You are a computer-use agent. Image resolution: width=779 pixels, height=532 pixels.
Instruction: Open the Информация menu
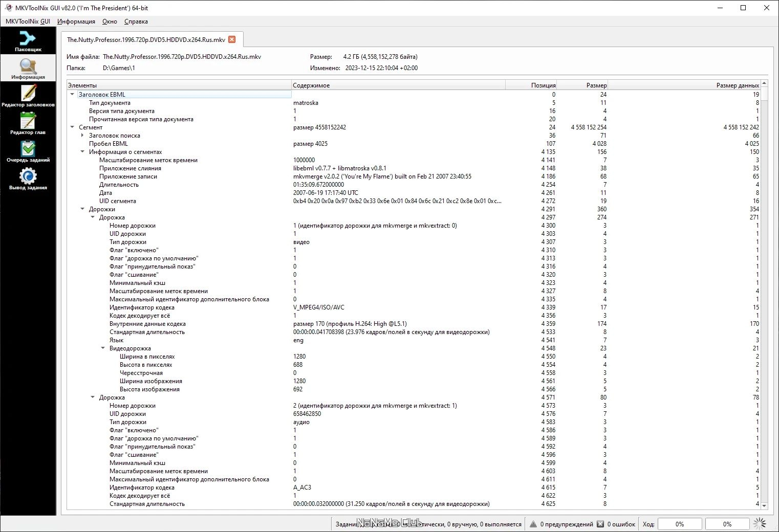pyautogui.click(x=76, y=21)
